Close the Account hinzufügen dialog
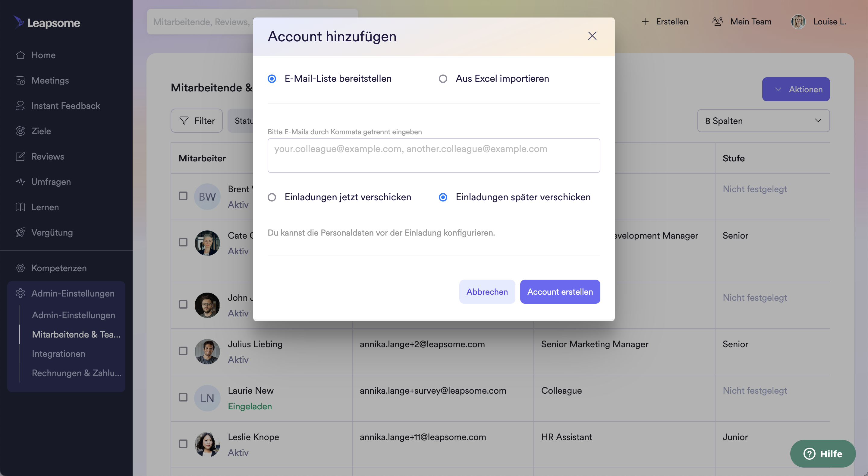 click(x=592, y=36)
